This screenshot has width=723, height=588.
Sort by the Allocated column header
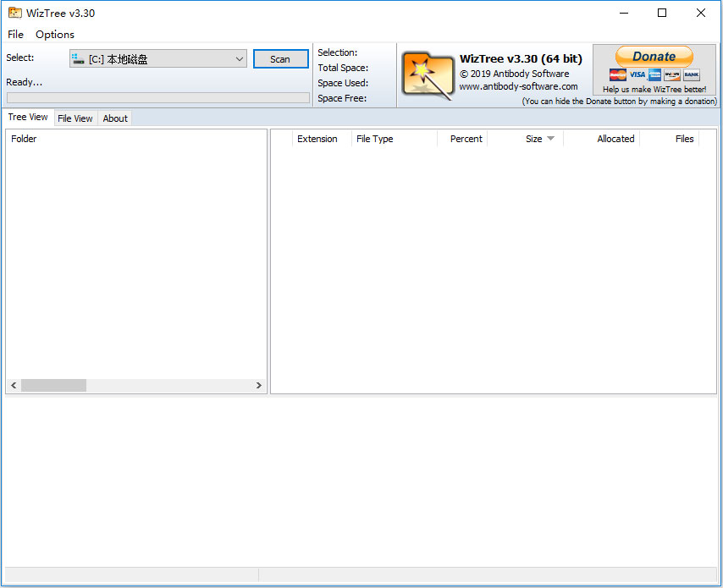pos(602,139)
